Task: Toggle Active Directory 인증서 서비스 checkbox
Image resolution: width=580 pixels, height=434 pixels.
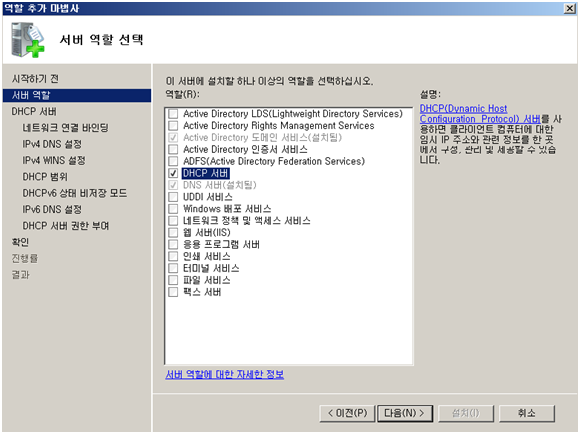Action: pyautogui.click(x=173, y=149)
